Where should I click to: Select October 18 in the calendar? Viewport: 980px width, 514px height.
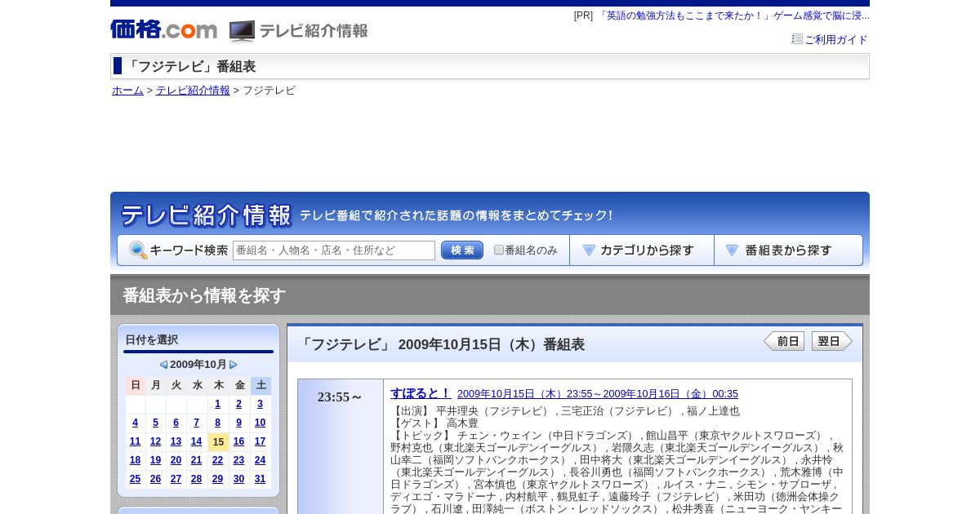tap(136, 460)
